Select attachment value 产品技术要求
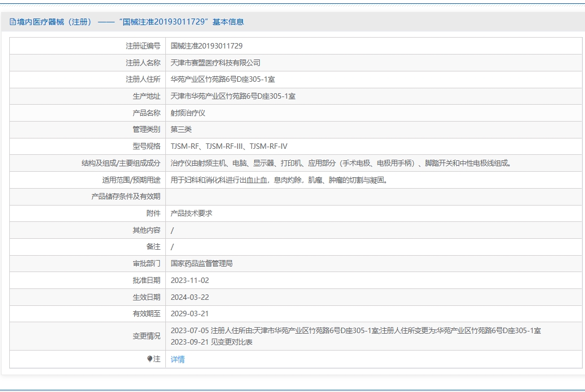The image size is (585, 392). click(192, 213)
